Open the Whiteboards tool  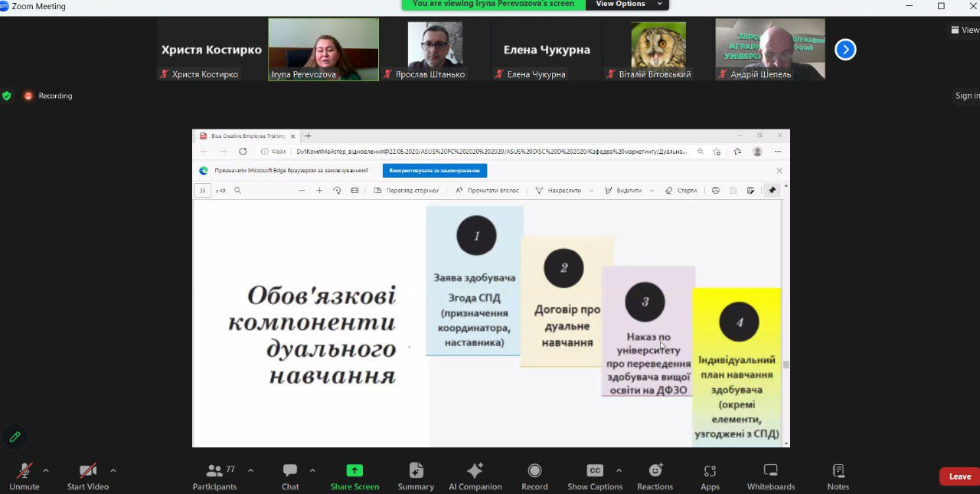(771, 476)
